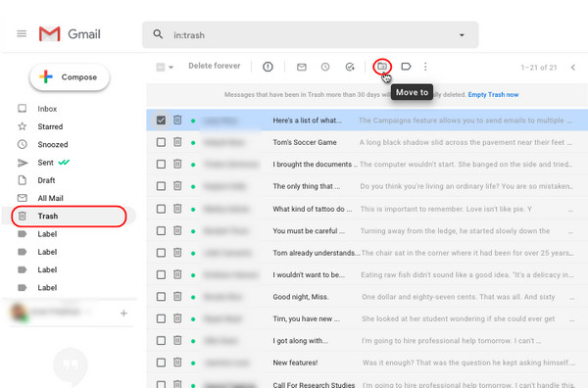Open the You must be careful email
The image size is (588, 388).
coord(367,231)
